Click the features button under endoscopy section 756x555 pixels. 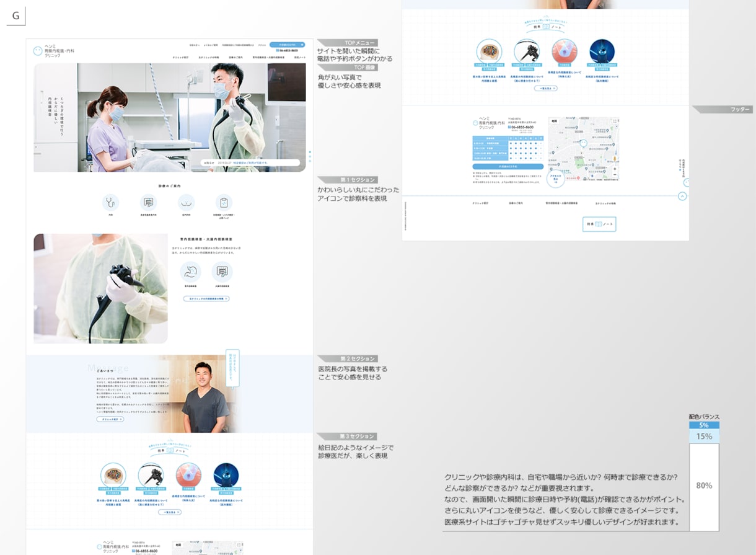pos(206,298)
